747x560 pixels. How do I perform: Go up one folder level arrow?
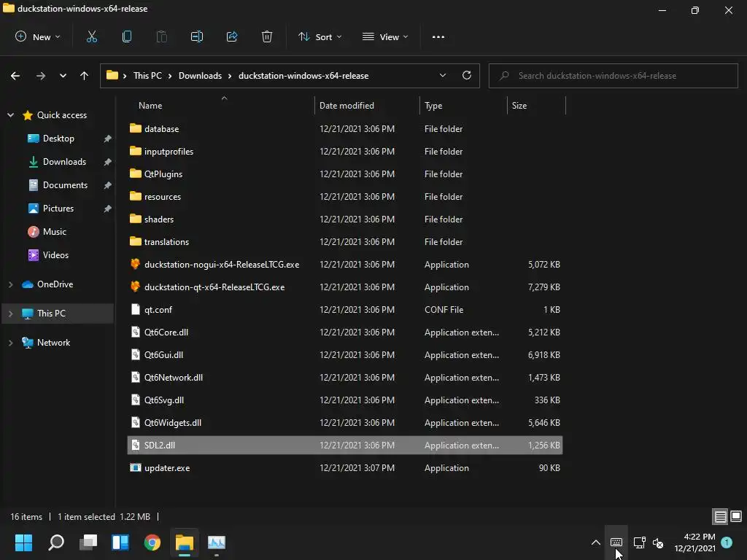85,76
